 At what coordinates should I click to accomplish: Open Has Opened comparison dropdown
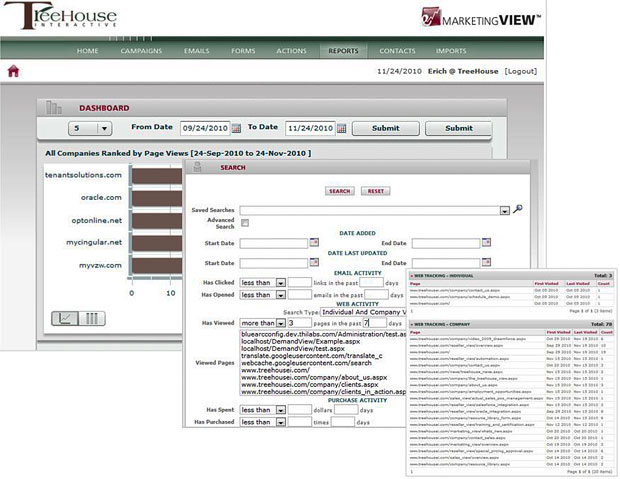[x=280, y=295]
